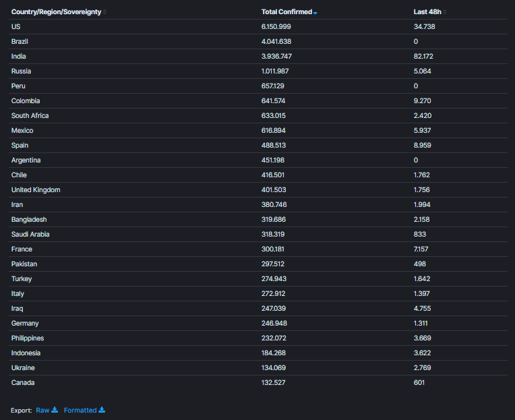The width and height of the screenshot is (515, 420).
Task: Select the US row country cell
Action: [16, 27]
